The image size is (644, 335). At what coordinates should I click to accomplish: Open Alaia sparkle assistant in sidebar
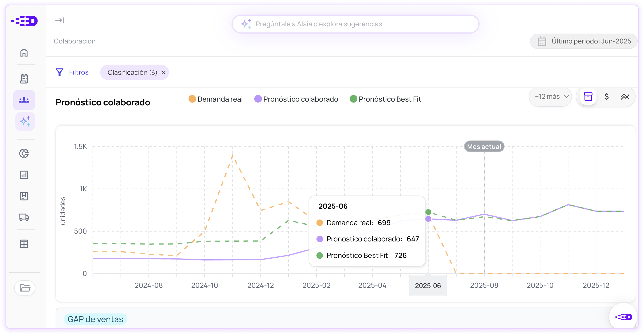[x=25, y=122]
